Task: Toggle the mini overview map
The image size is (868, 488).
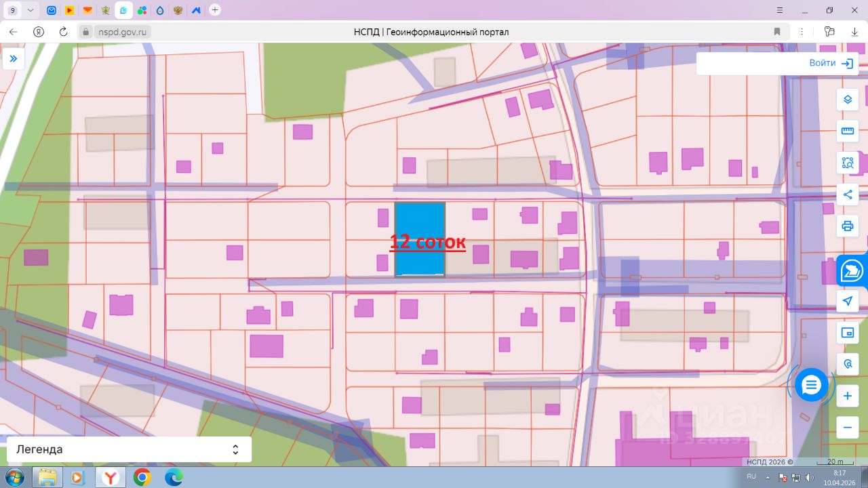Action: [x=847, y=333]
